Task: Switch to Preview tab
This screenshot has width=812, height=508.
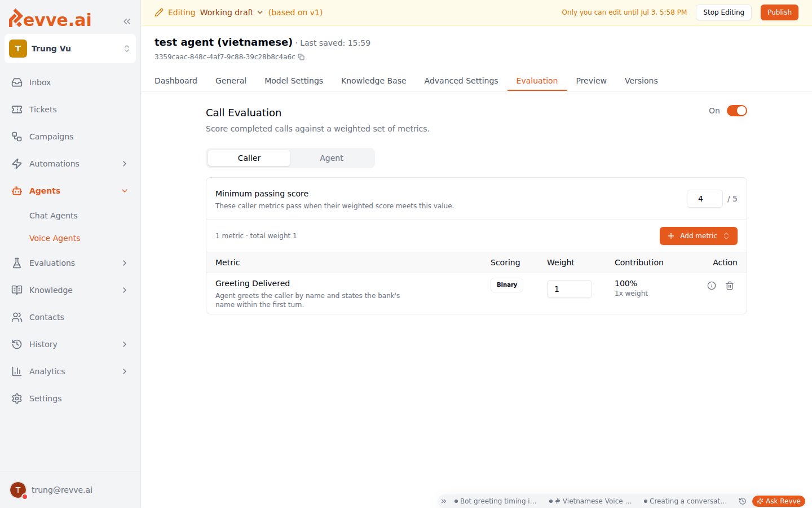Action: coord(591,81)
